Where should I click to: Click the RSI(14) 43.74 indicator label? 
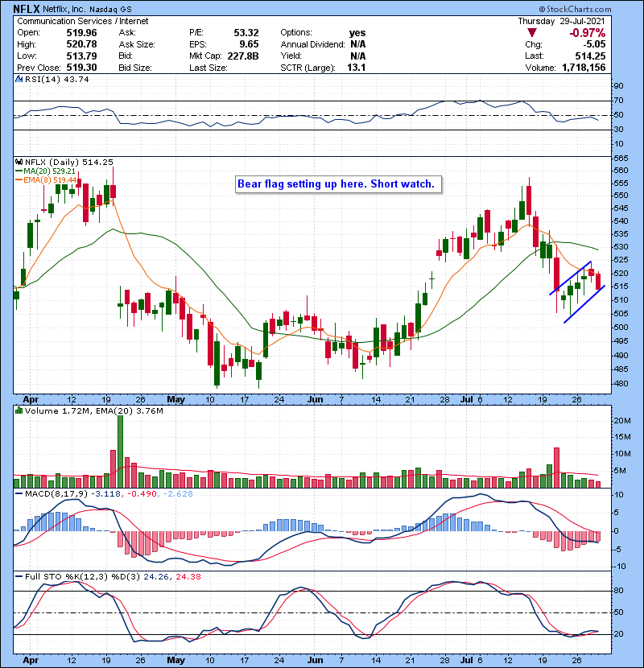pos(56,79)
